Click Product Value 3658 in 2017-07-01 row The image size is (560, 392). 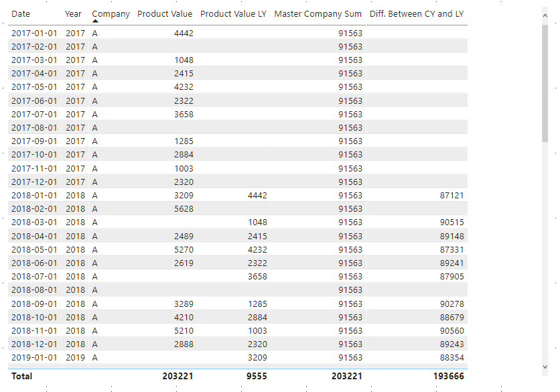[184, 115]
